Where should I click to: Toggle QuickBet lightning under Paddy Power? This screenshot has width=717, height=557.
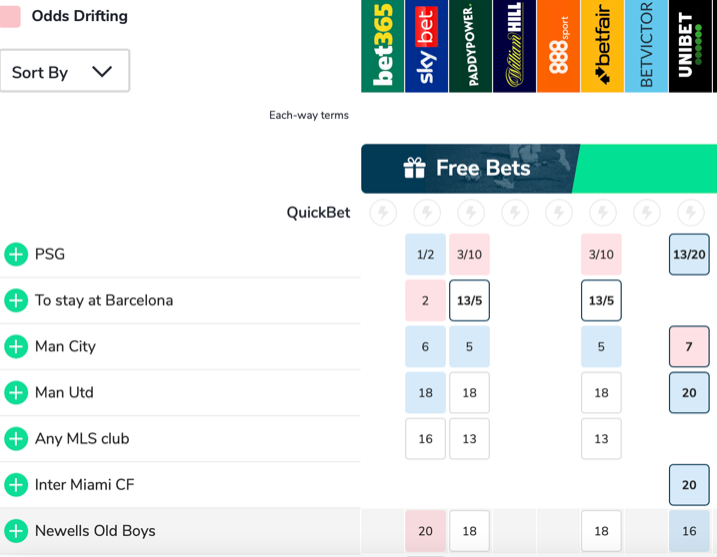pos(470,212)
